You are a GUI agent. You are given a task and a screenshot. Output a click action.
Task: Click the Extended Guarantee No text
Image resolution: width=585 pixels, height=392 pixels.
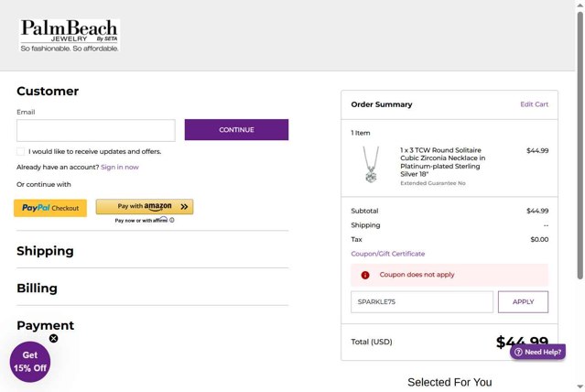tap(433, 183)
